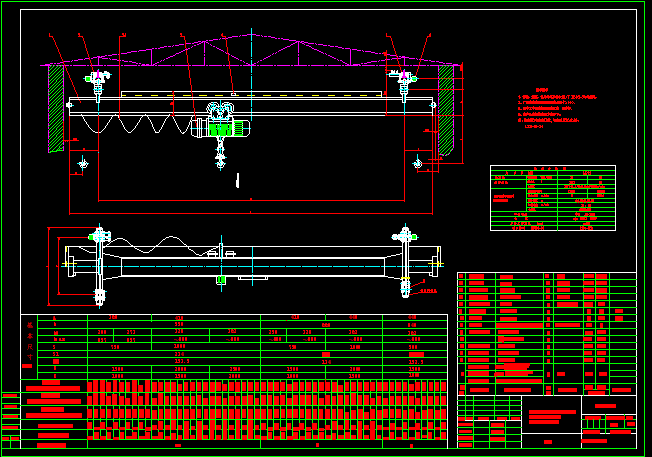652x457 pixels.
Task: Select the wavy cable line in plan view
Action: 160,245
